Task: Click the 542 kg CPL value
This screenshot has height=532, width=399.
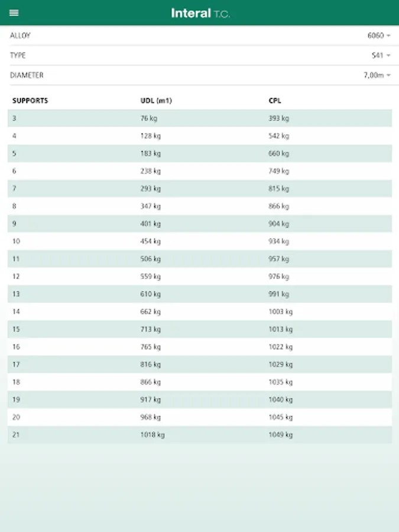Action: click(278, 136)
